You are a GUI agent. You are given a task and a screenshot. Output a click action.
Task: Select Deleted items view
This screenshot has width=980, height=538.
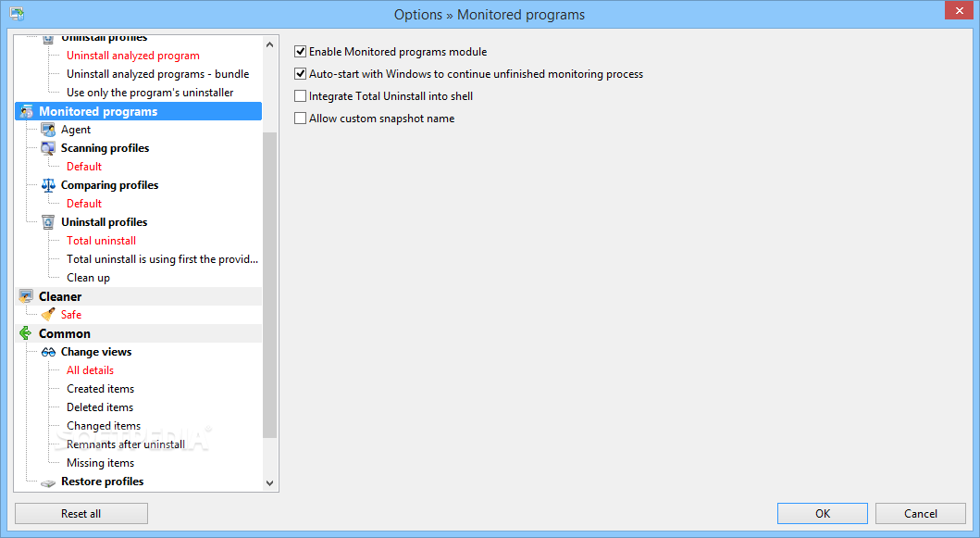pyautogui.click(x=100, y=407)
